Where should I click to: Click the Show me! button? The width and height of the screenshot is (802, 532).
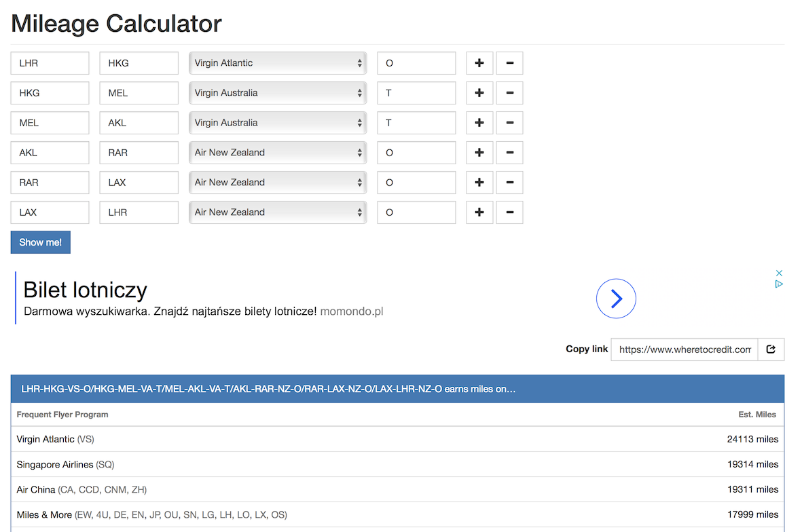[41, 242]
